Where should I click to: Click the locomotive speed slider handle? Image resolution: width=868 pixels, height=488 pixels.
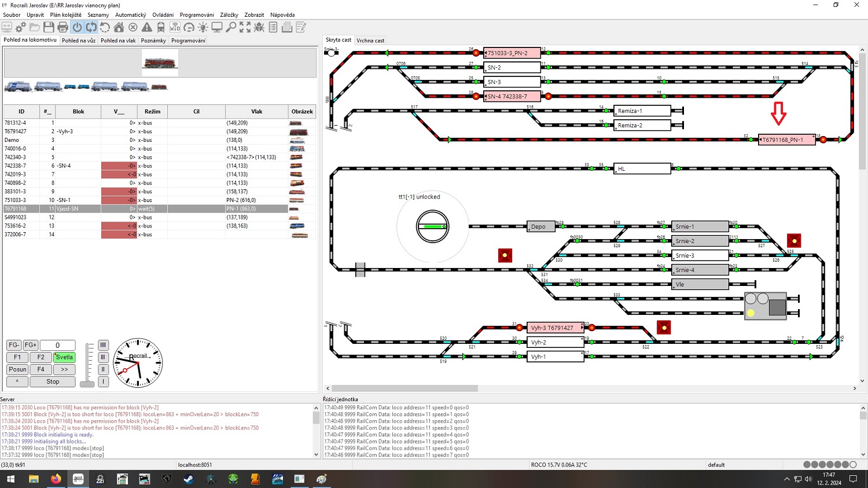pyautogui.click(x=87, y=383)
